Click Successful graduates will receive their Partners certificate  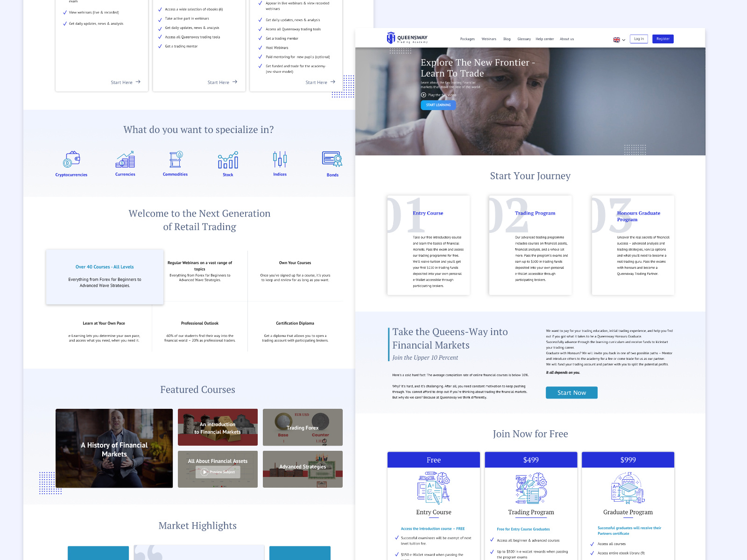pos(629,531)
